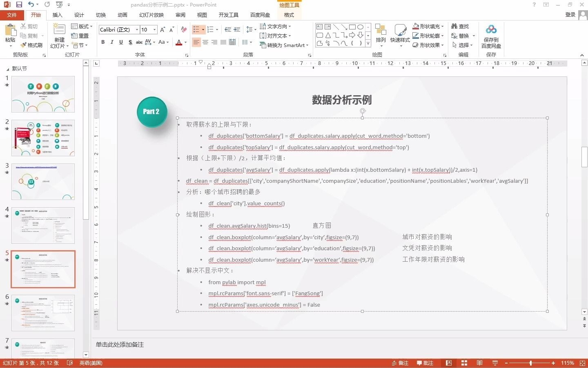Switch to Reading view in status bar
The height and width of the screenshot is (368, 588).
[480, 363]
